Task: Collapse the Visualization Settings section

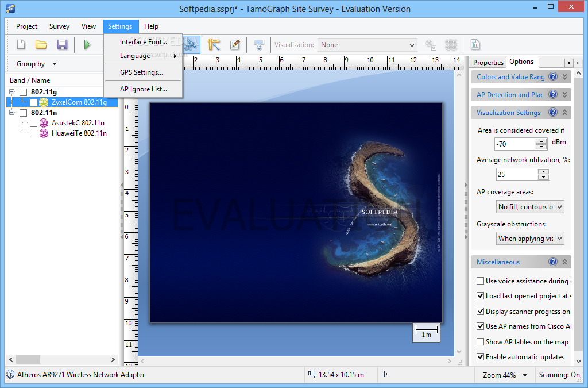Action: 565,112
